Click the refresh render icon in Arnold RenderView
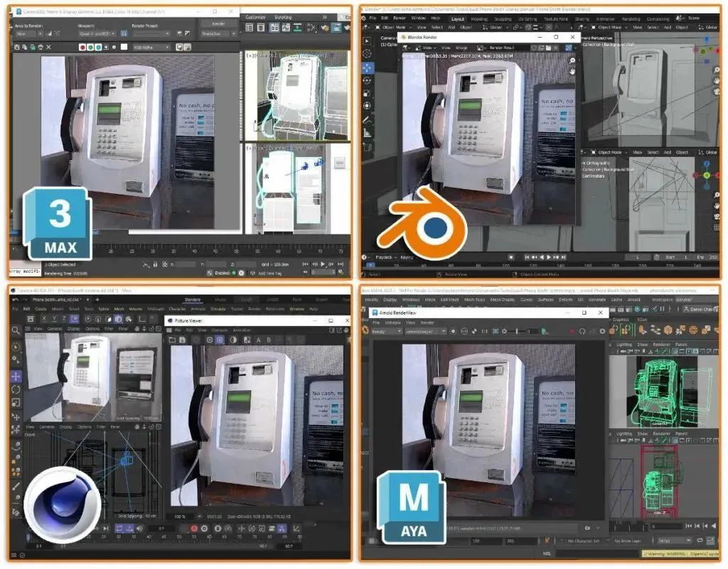Image resolution: width=728 pixels, height=569 pixels. click(583, 331)
